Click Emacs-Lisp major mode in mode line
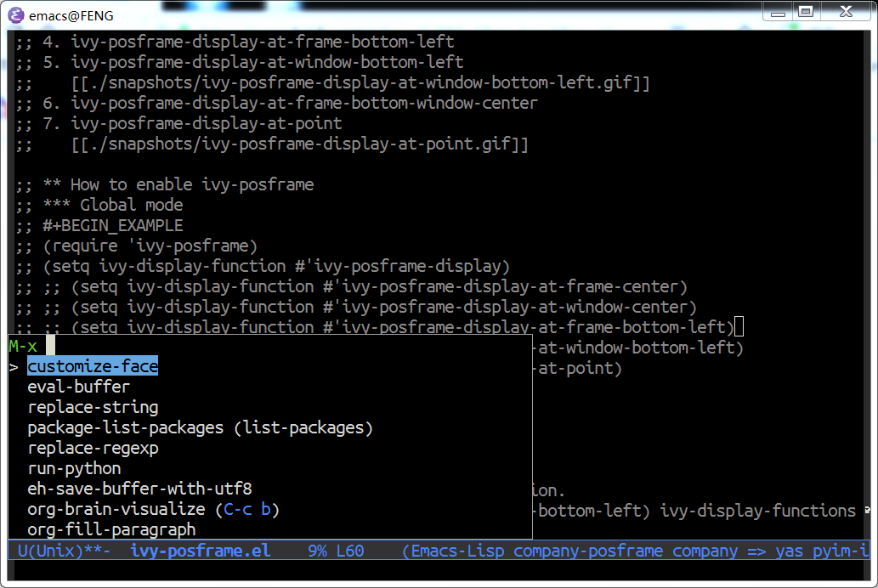Viewport: 878px width, 588px height. [457, 551]
